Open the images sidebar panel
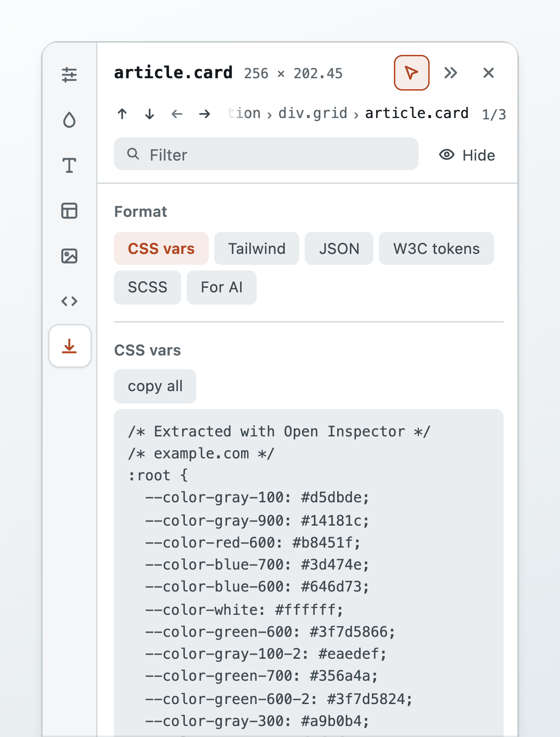The width and height of the screenshot is (560, 737). (x=70, y=256)
